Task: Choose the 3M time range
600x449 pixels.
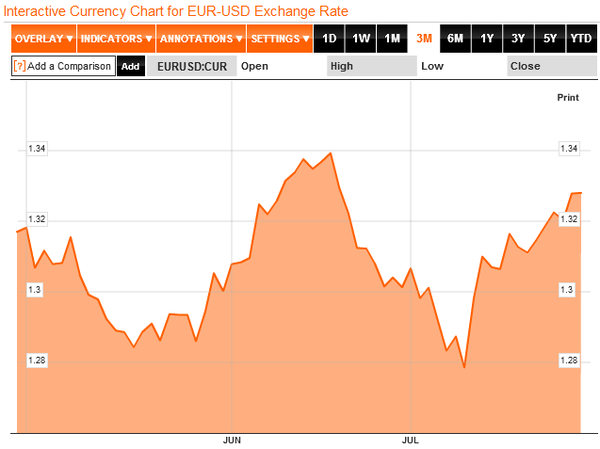Action: point(424,39)
